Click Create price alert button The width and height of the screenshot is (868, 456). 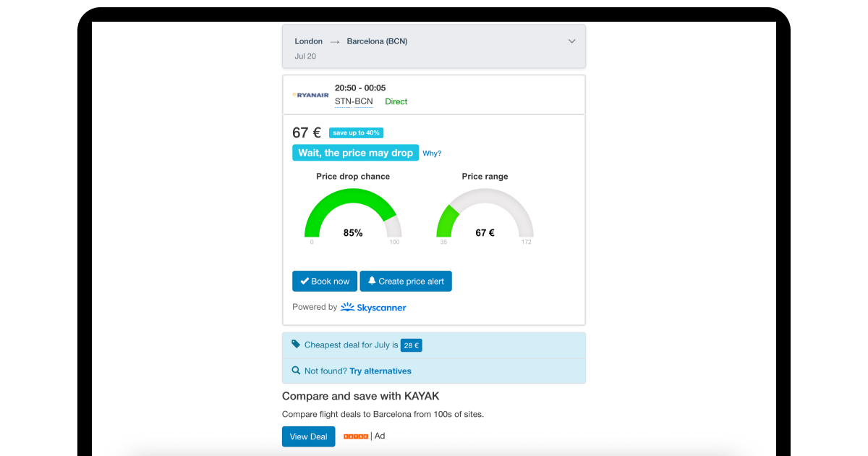click(x=406, y=282)
